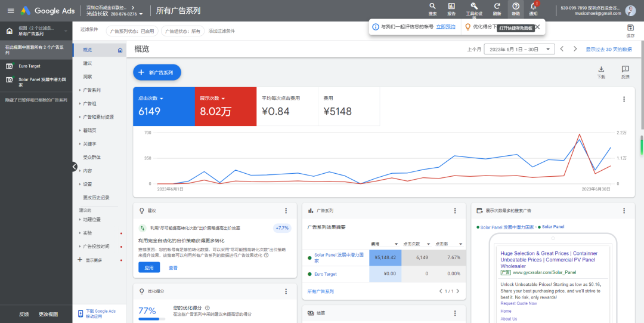Click 显示过去 30 天的数据 link

(609, 49)
